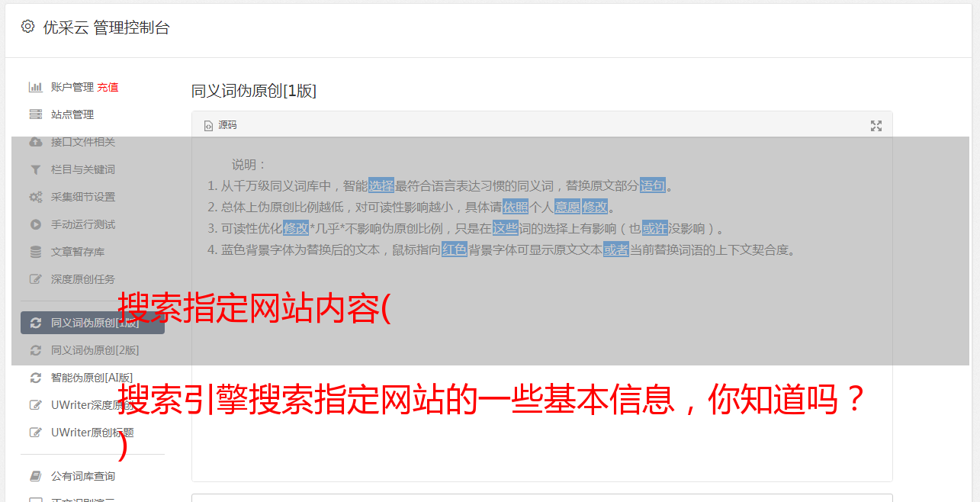980x502 pixels.
Task: Select the 站点管理 server icon
Action: (x=35, y=114)
